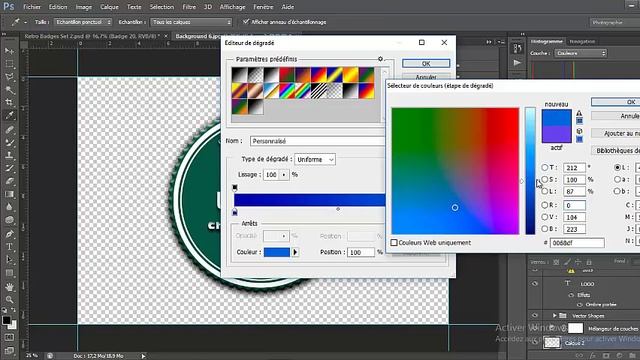Screen dimensions: 640x360
Task: Select the Move tool
Action: pyautogui.click(x=9, y=51)
